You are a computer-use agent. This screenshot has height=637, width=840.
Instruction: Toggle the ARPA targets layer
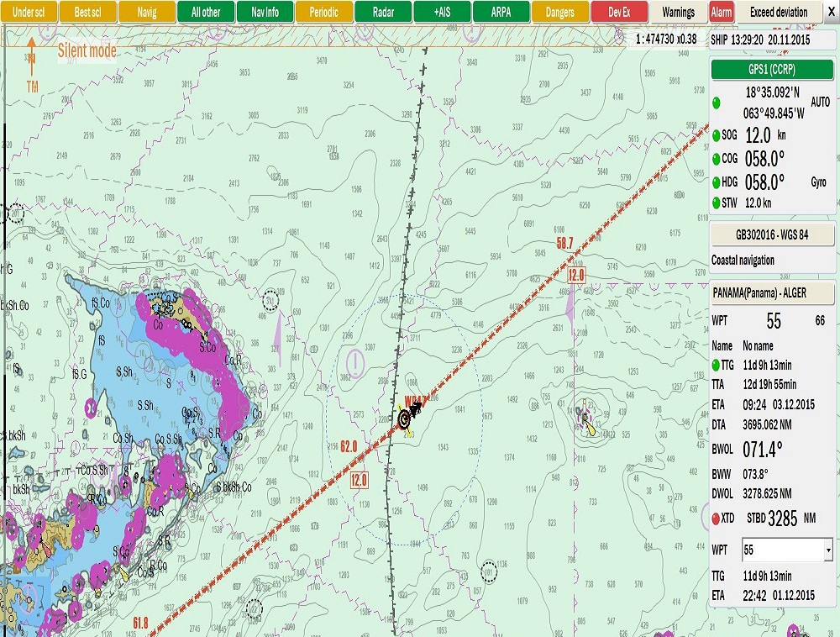pos(501,13)
